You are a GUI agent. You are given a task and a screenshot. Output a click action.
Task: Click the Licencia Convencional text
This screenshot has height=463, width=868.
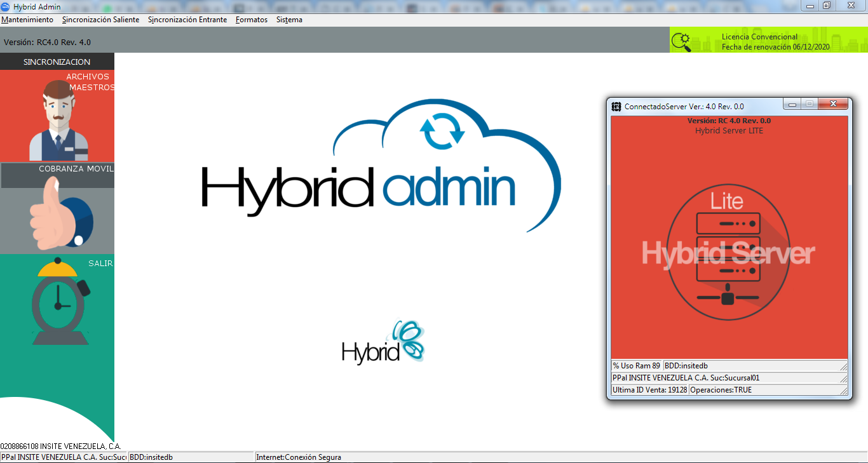tap(759, 37)
